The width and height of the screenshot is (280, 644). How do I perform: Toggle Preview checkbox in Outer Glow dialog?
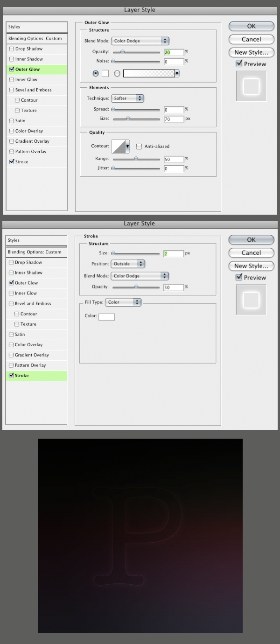239,64
